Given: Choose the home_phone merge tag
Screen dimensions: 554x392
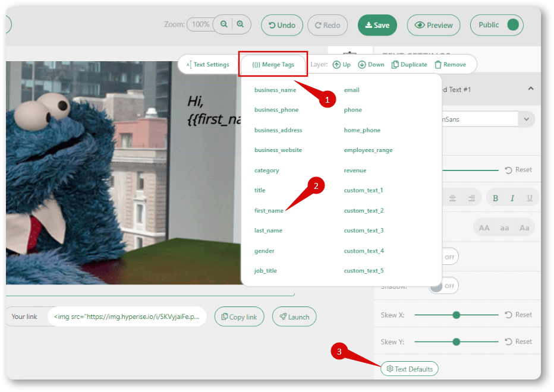Looking at the screenshot, I should [x=362, y=130].
